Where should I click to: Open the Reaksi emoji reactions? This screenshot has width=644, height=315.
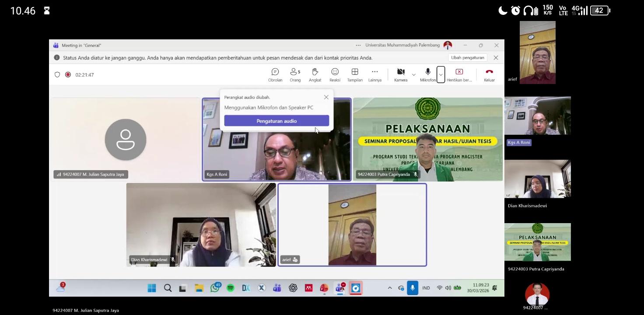point(335,74)
